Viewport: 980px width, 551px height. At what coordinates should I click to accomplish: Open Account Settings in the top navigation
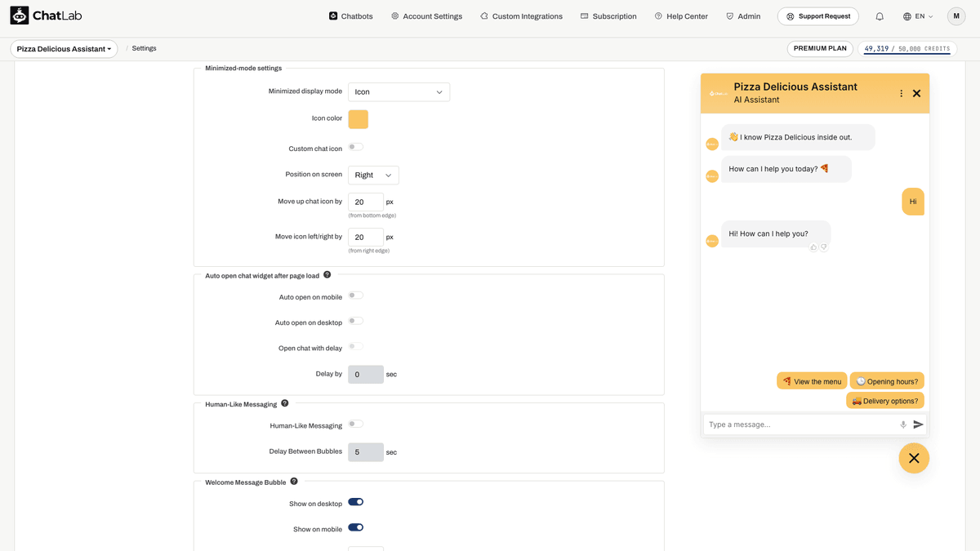(x=426, y=16)
